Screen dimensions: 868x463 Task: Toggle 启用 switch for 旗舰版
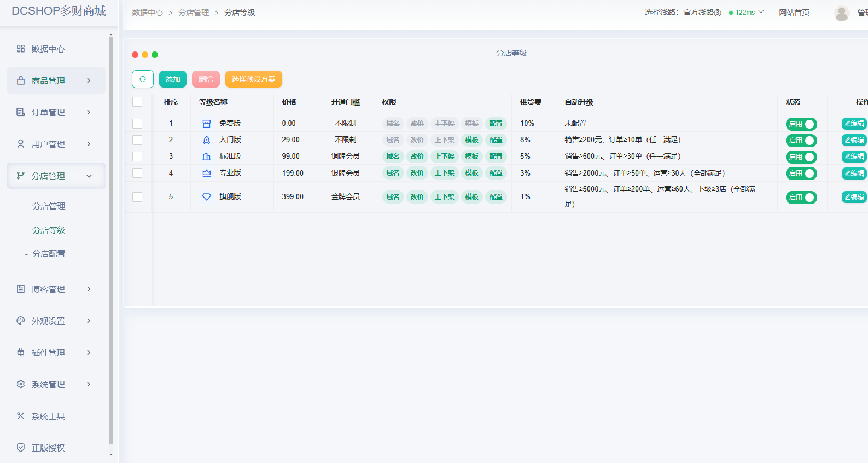pos(801,198)
